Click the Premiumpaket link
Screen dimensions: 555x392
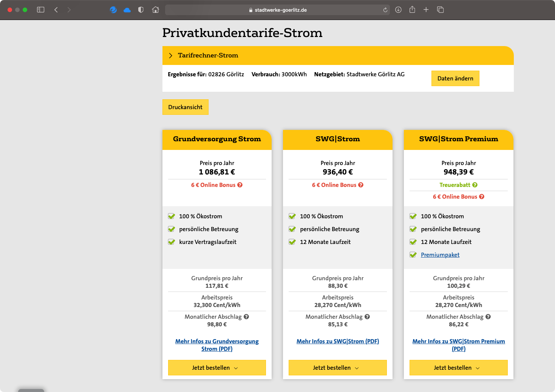[x=440, y=255]
